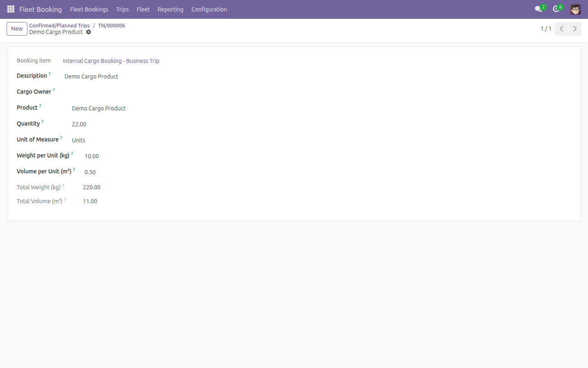588x368 pixels.
Task: Open the TN/000006 breadcrumb link
Action: [x=111, y=25]
